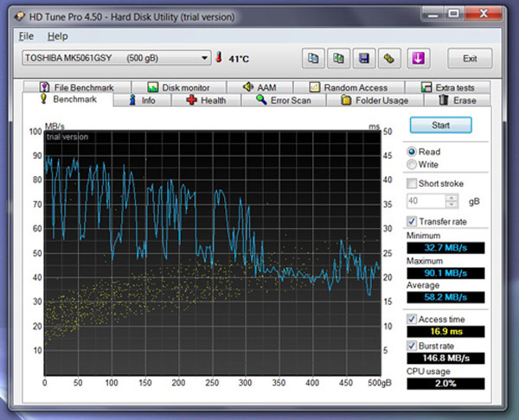This screenshot has width=519, height=420.
Task: Click the thermometer temperature icon
Action: (220, 58)
